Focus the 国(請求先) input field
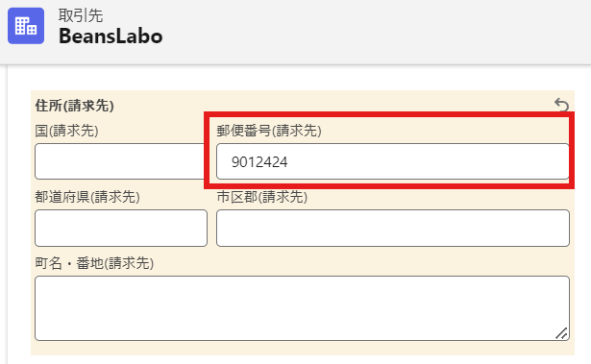591x364 pixels. click(x=120, y=161)
